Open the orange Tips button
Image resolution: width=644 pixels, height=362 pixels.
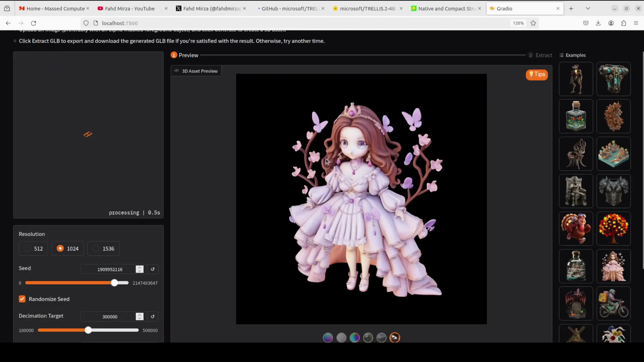pyautogui.click(x=537, y=74)
